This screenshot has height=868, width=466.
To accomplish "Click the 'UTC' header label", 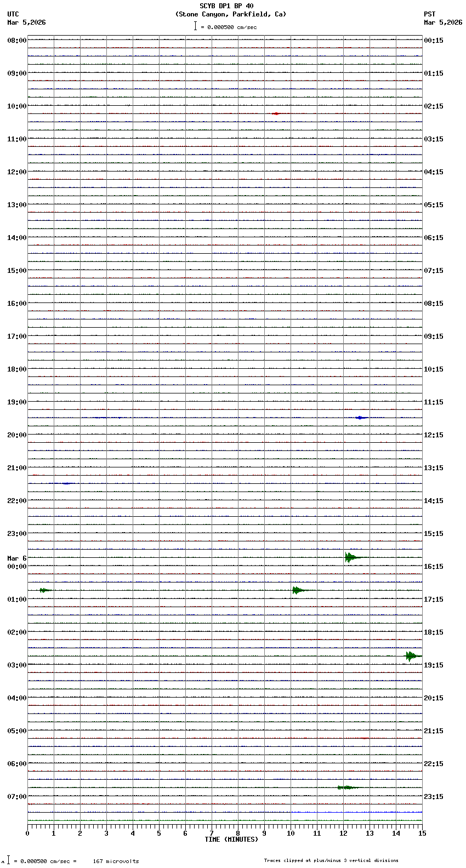I will tap(13, 14).
